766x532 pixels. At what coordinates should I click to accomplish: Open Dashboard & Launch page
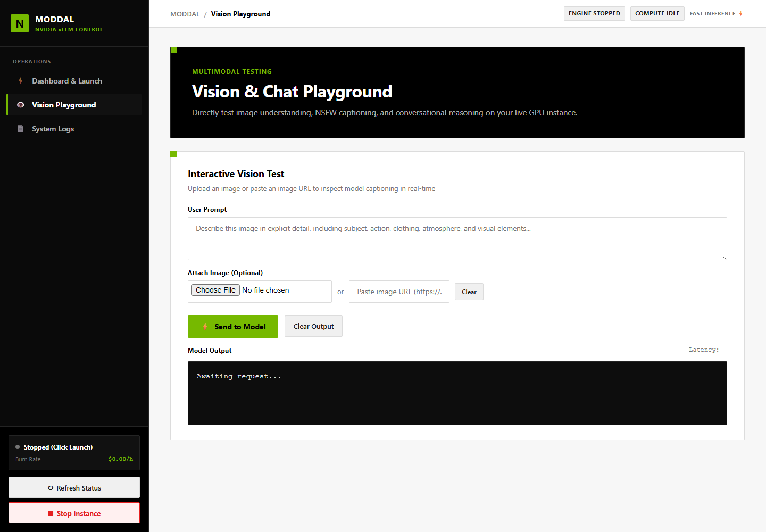pyautogui.click(x=74, y=81)
